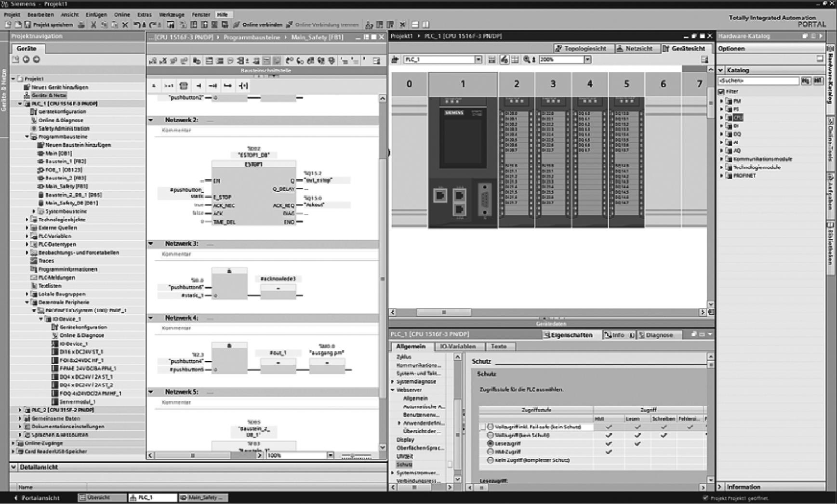
Task: Expand the Systemdiagnose properties node
Action: click(x=393, y=382)
